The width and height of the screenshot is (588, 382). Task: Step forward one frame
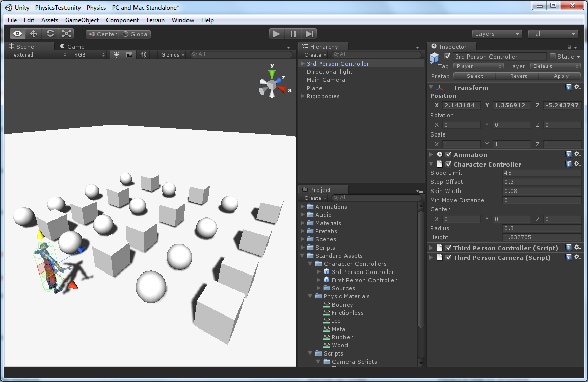[309, 34]
